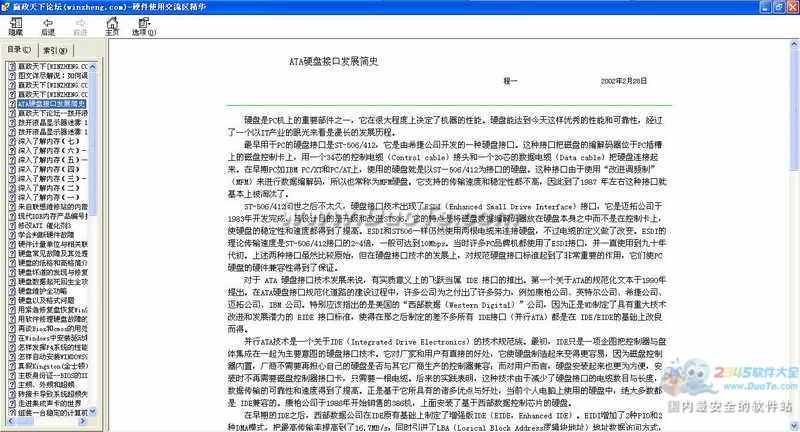This screenshot has width=800, height=432.
Task: Click the 后退 (Back) toolbar icon
Action: point(48,27)
